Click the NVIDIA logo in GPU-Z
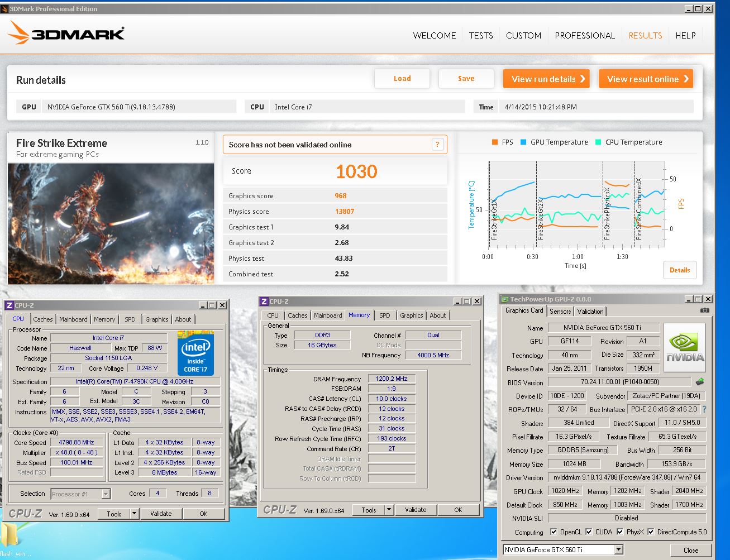 pos(685,347)
